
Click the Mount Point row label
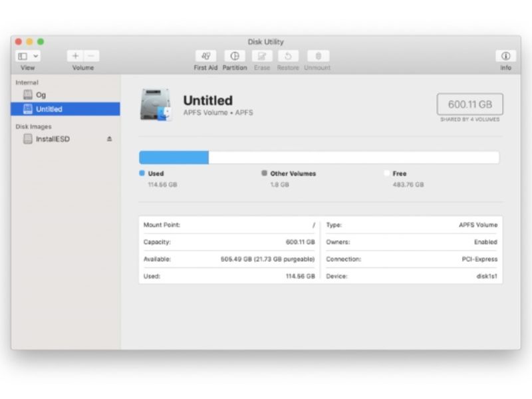(162, 225)
